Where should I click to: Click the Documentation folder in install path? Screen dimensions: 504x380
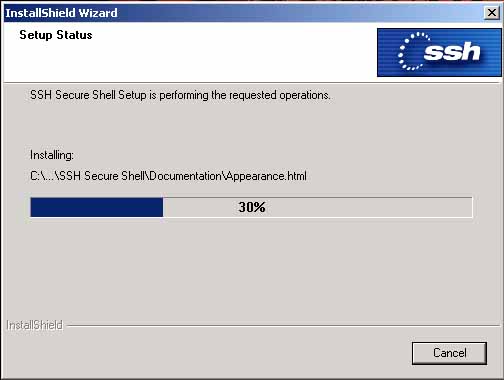click(x=185, y=176)
